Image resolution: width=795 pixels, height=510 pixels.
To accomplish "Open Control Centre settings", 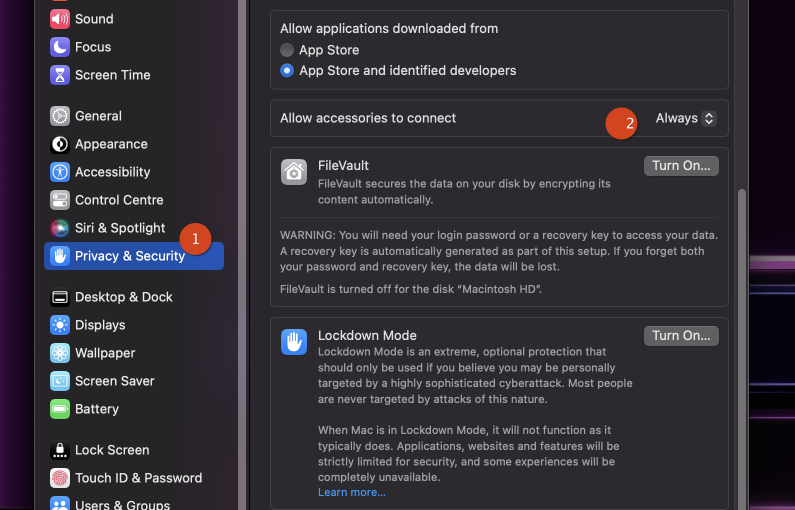I will click(x=118, y=200).
